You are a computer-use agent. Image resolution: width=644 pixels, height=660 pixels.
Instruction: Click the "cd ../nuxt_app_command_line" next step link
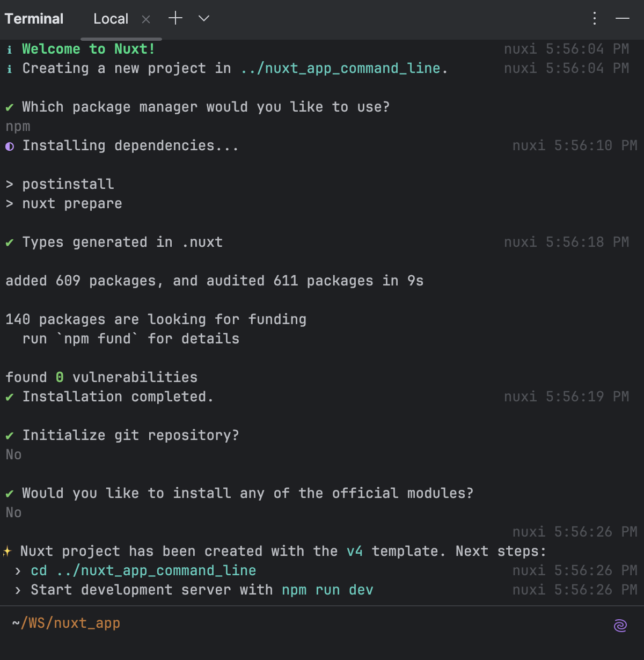tap(143, 570)
